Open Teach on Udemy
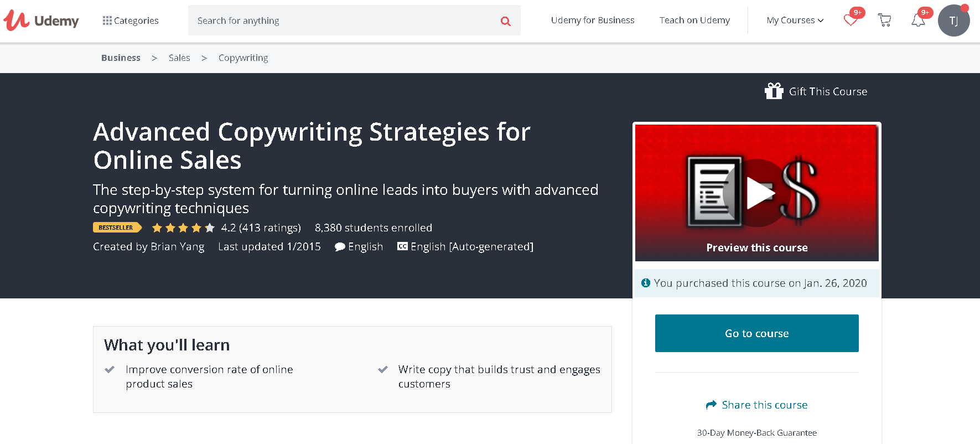980x444 pixels. (694, 20)
